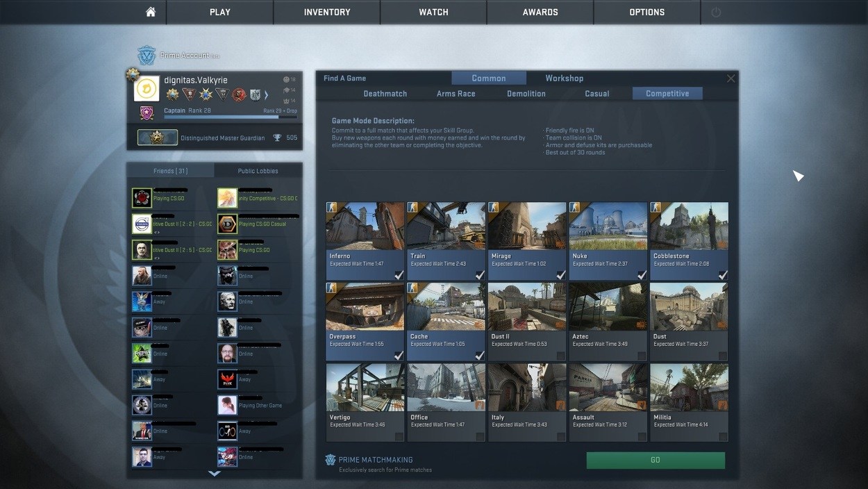Click the 'Distinguished Master Guardian' label
This screenshot has width=868, height=489.
(x=222, y=138)
